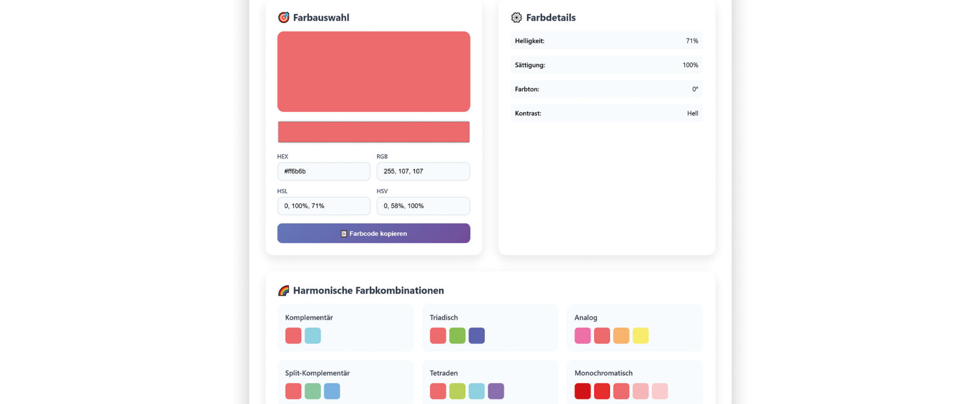
Task: Click into the HSL value field
Action: (323, 206)
